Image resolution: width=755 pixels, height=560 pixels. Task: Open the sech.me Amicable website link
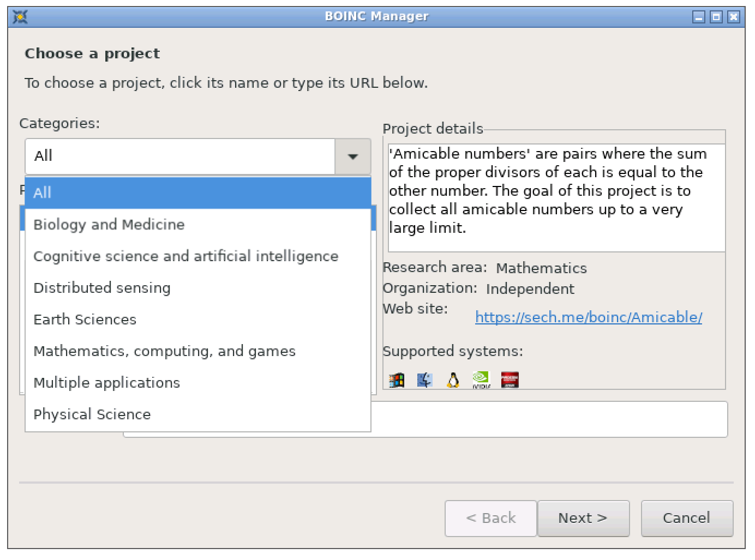click(x=589, y=317)
